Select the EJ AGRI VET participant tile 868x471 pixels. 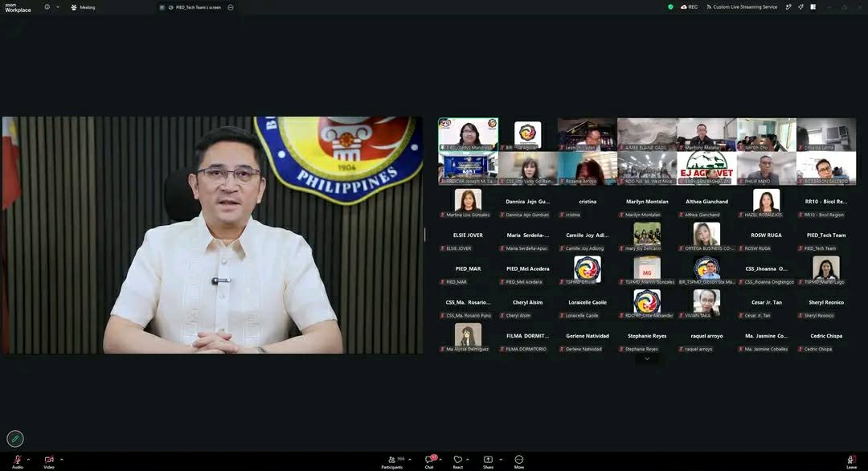click(706, 168)
